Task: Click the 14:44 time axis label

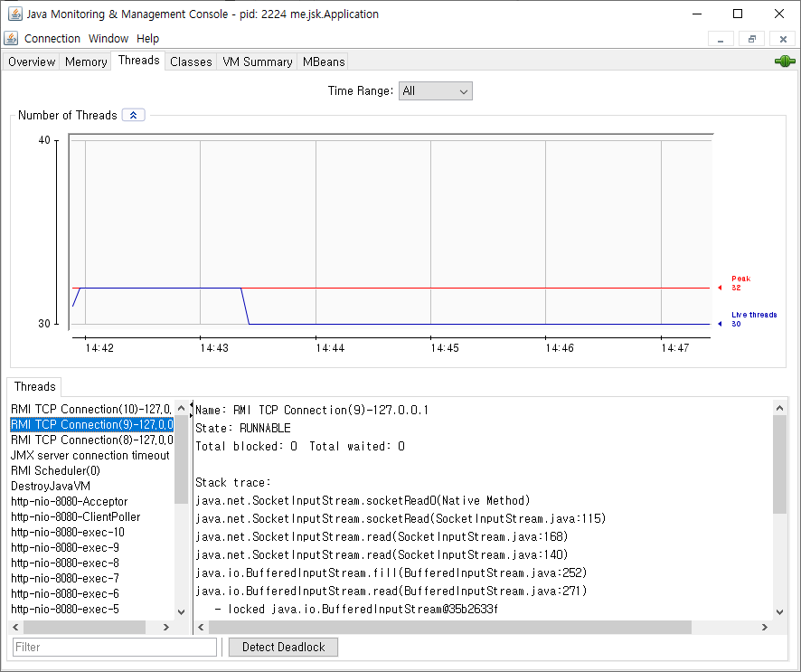Action: pos(330,348)
